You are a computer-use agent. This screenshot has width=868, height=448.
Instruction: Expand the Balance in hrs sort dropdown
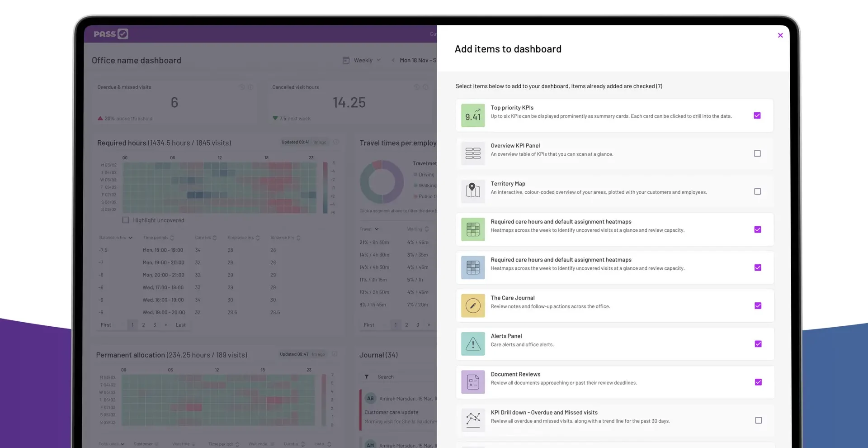click(116, 238)
